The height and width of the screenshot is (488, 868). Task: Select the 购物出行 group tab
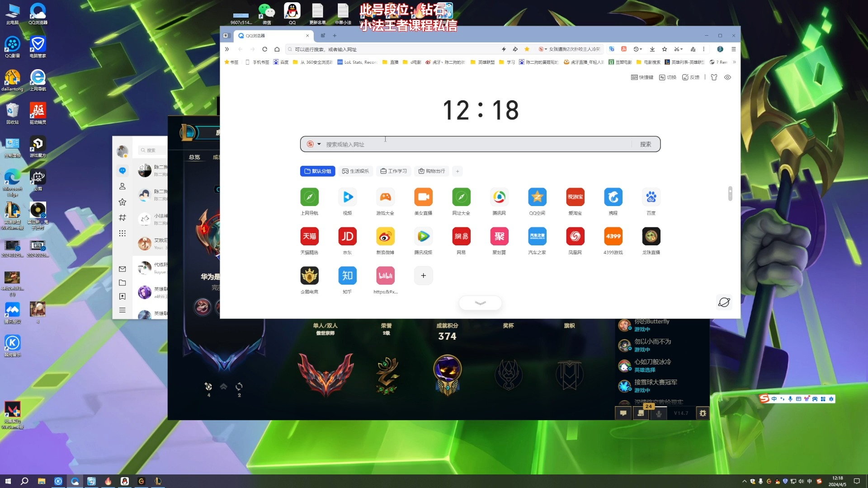pyautogui.click(x=431, y=171)
